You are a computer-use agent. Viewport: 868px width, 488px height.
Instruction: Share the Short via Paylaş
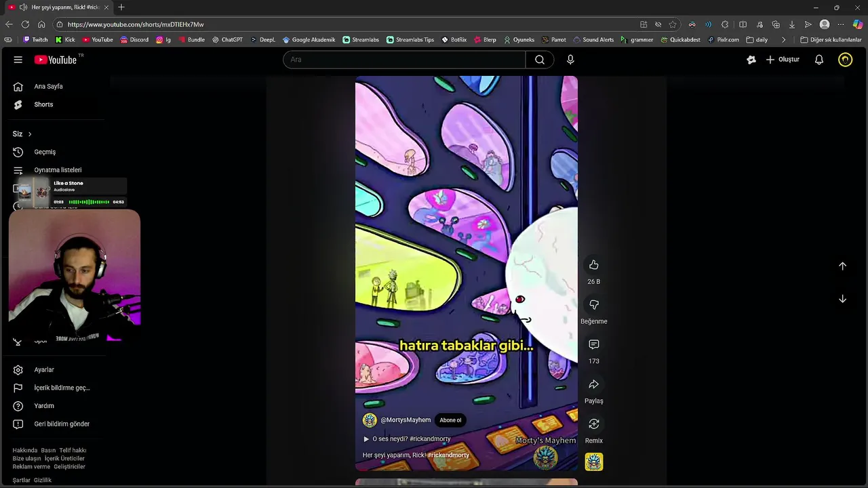(x=594, y=384)
